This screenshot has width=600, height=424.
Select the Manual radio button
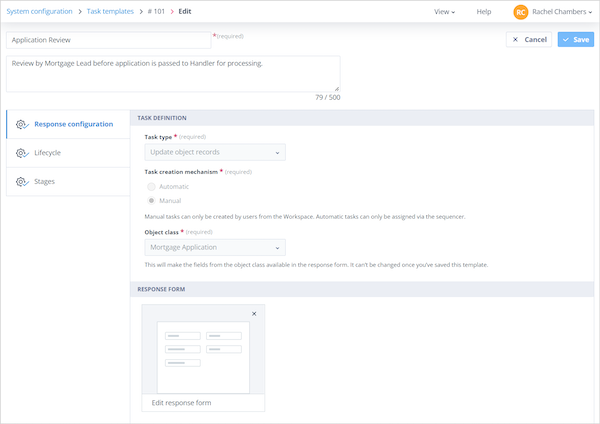point(152,201)
